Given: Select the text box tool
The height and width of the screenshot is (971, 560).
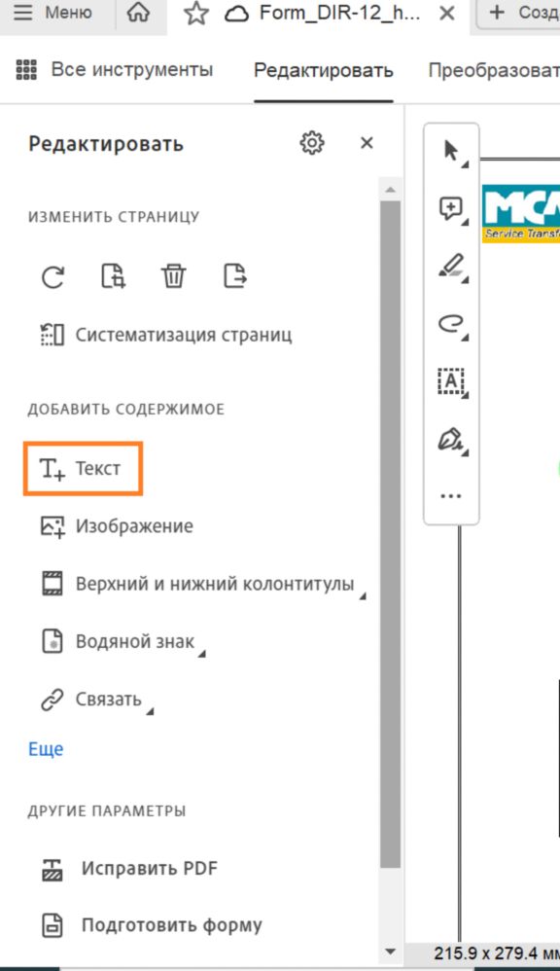Looking at the screenshot, I should click(451, 381).
